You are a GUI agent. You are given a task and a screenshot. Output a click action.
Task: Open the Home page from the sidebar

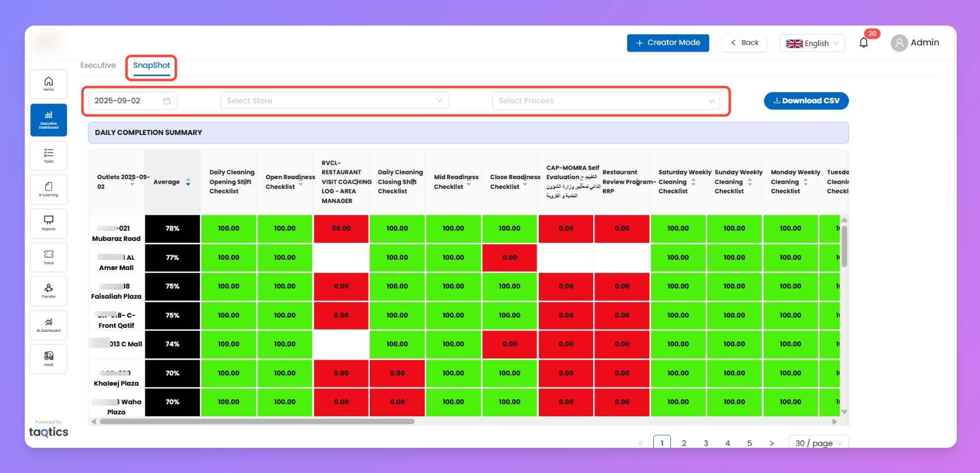click(x=49, y=84)
